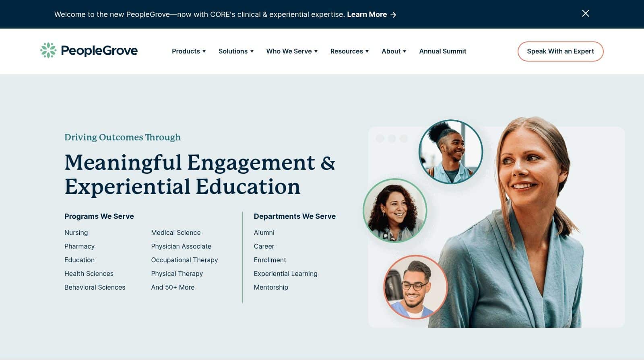
Task: Open the Physician Associate link
Action: (x=181, y=246)
